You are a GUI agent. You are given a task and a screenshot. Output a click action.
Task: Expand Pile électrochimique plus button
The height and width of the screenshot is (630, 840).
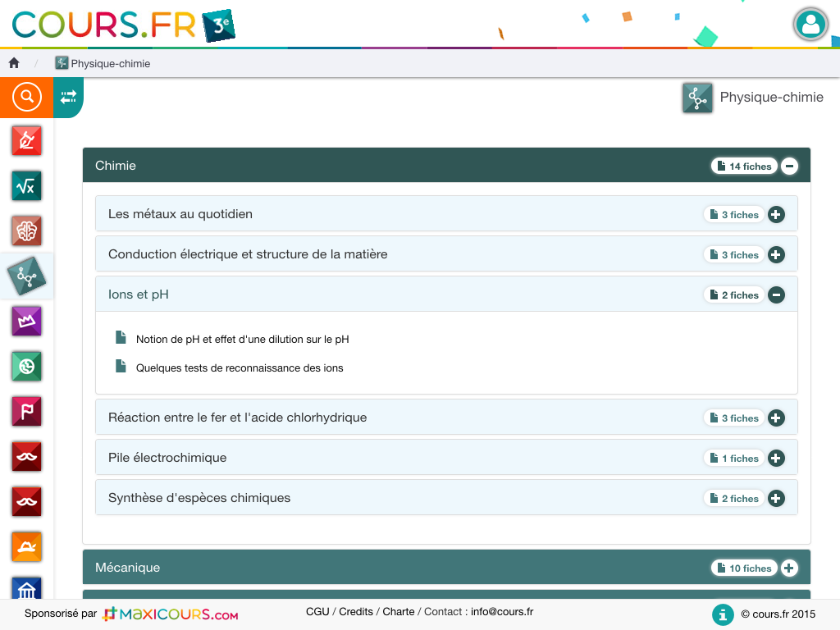[776, 458]
